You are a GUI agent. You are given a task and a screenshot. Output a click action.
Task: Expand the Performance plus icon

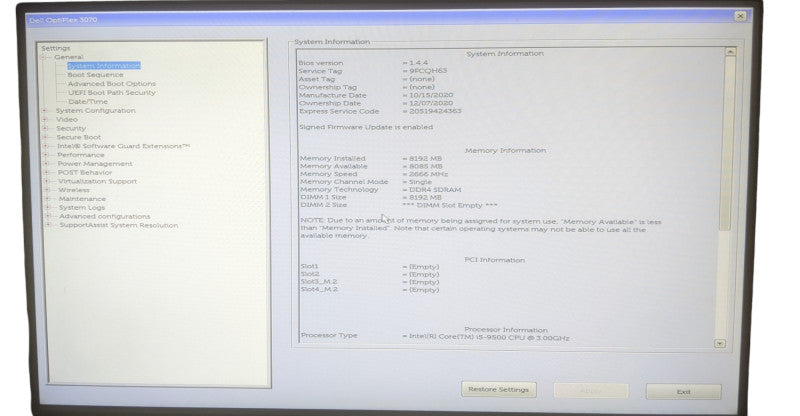46,155
